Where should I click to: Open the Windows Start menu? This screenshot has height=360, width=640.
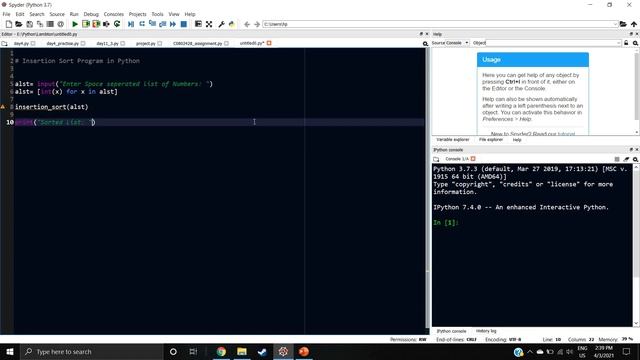pos(10,351)
